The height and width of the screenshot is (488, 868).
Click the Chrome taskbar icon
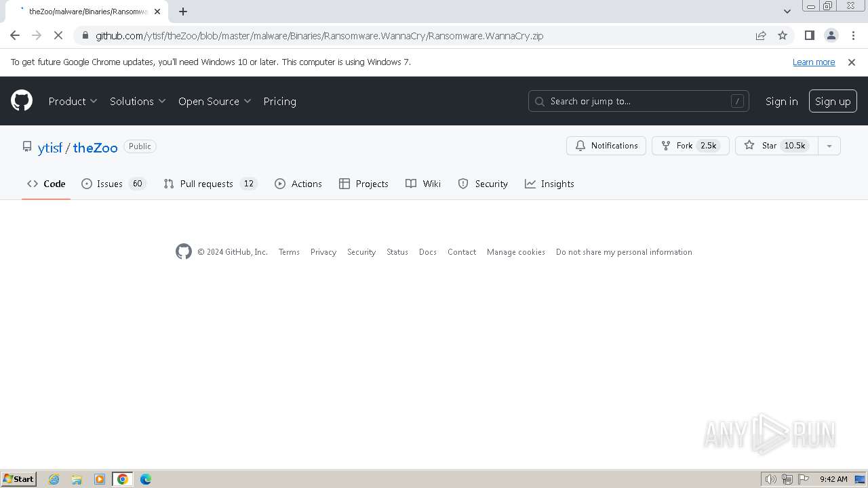click(x=123, y=479)
